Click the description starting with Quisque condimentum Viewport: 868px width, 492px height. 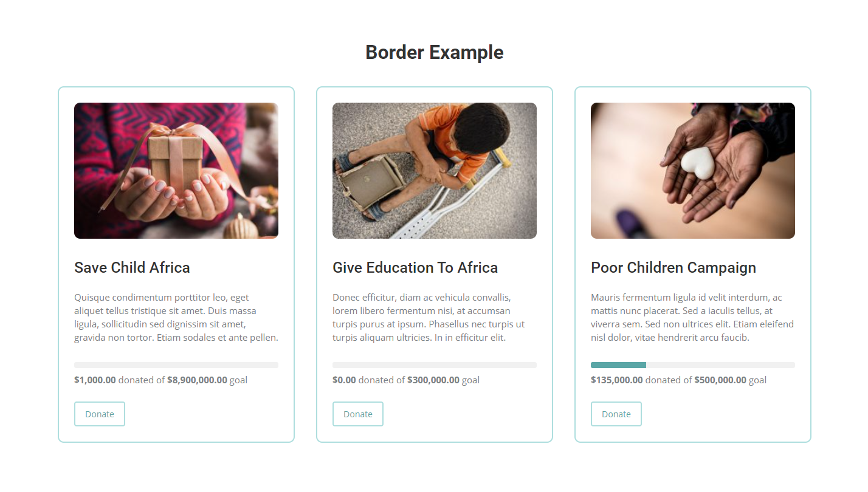pos(176,318)
